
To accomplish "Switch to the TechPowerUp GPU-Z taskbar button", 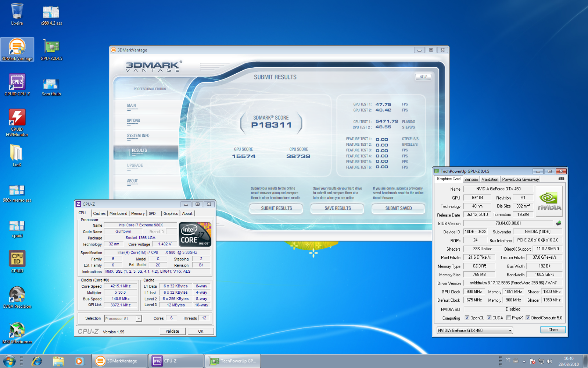I will pyautogui.click(x=233, y=361).
